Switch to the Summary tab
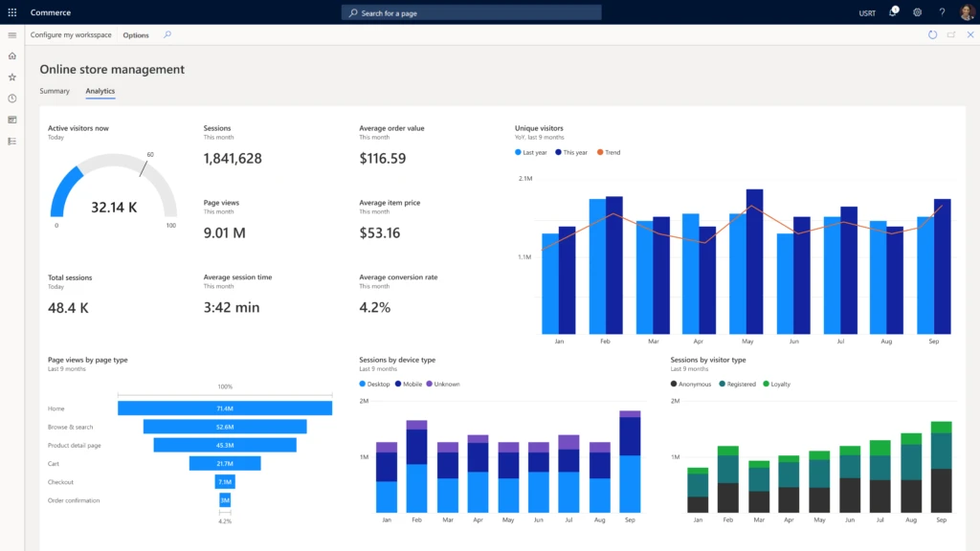Viewport: 980px width, 551px height. 55,91
